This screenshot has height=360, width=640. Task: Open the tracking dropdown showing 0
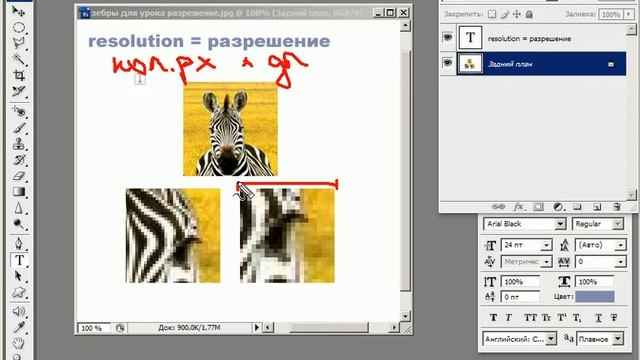tap(620, 262)
